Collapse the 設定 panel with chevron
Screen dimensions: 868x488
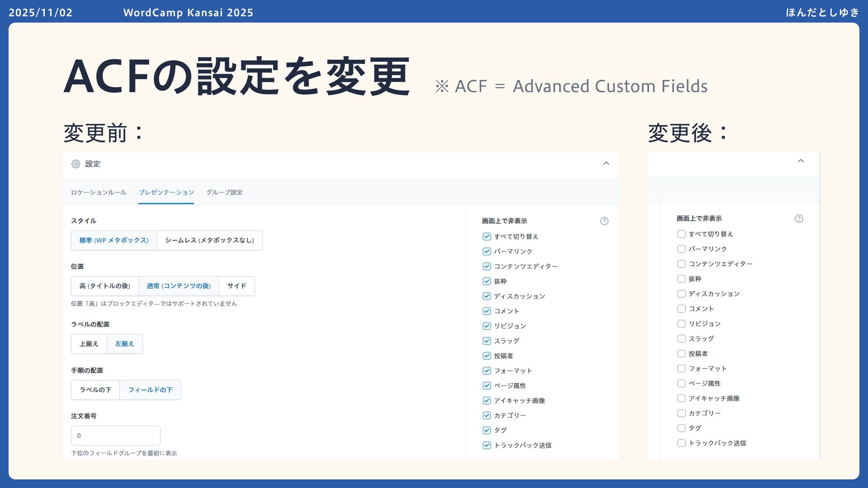(x=606, y=163)
